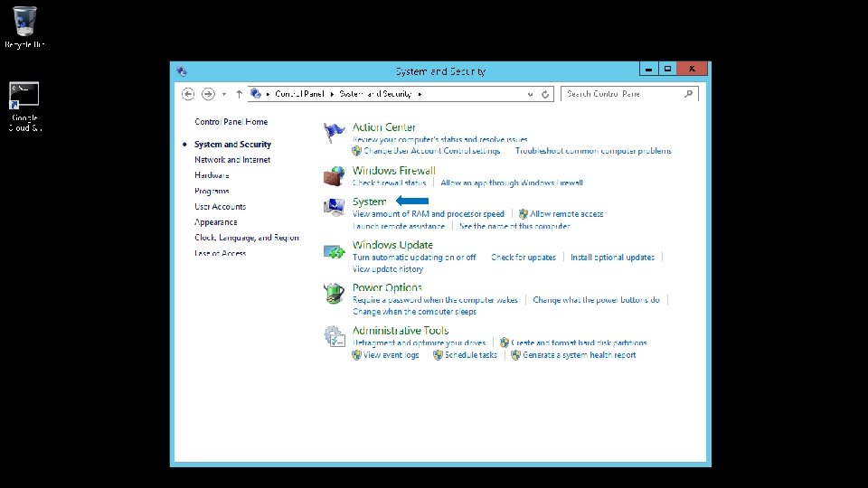The width and height of the screenshot is (868, 488).
Task: Click View amount of RAM and processor speed
Action: (x=428, y=213)
